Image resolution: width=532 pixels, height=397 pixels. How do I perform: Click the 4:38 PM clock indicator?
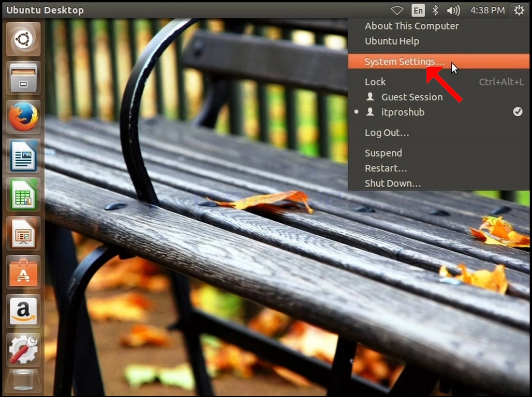pyautogui.click(x=487, y=10)
